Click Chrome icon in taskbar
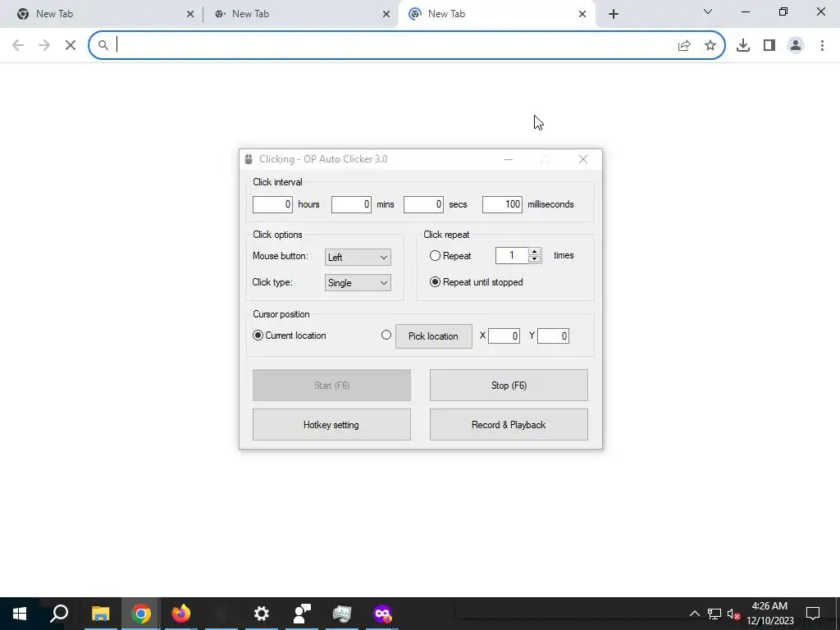The width and height of the screenshot is (840, 630). (x=141, y=614)
